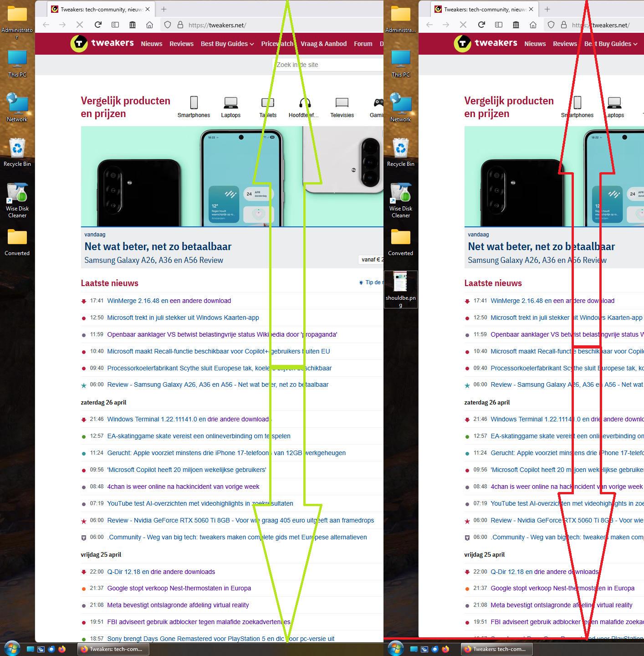Click the home icon in left Firefox window

coord(149,25)
